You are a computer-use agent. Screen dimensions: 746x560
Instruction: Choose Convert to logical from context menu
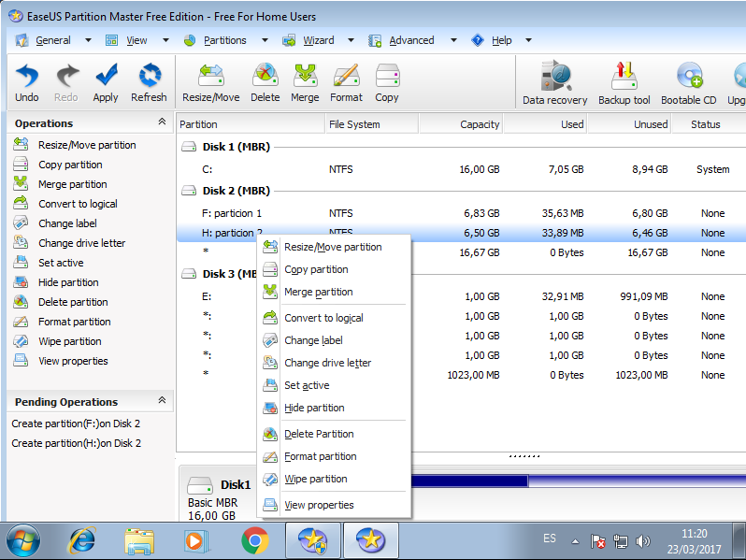334,318
